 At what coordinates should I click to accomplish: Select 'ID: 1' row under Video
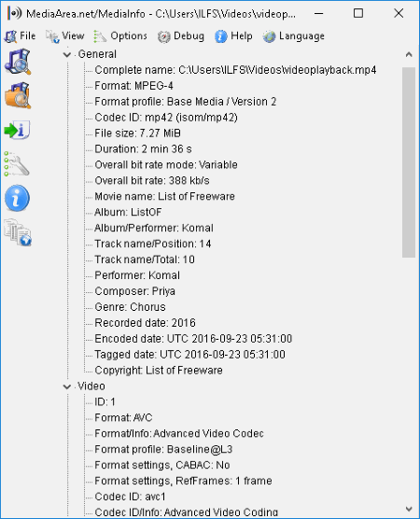pos(105,401)
